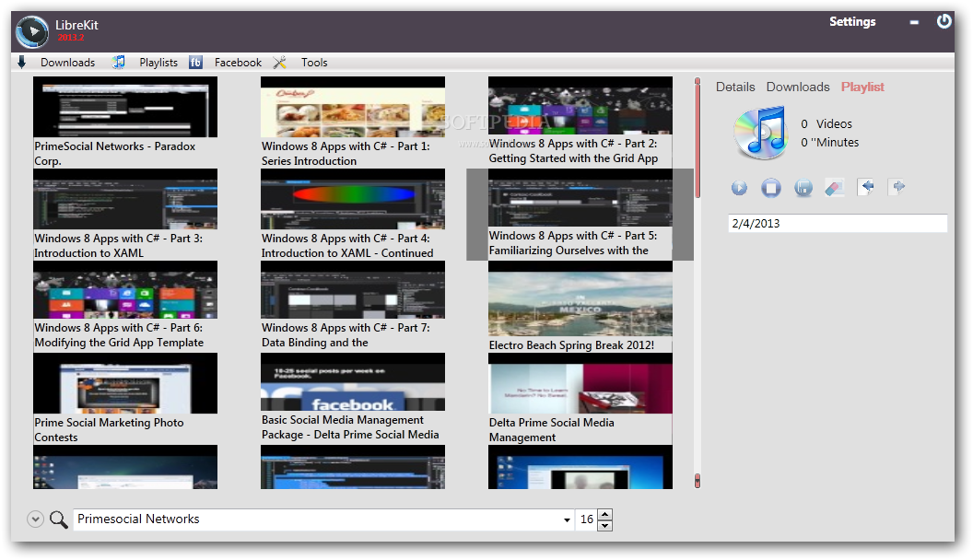Click title text 'Windows 8 Apps with C# - Part 3:'
Image resolution: width=973 pixels, height=560 pixels.
119,239
